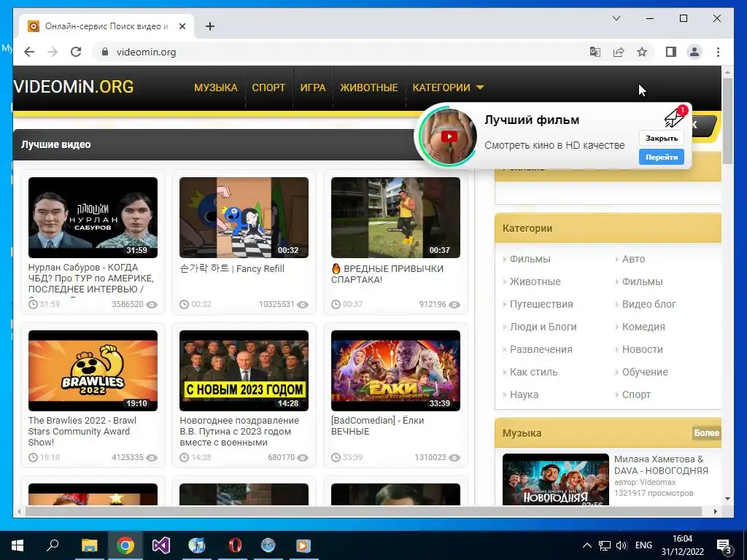The height and width of the screenshot is (560, 747).
Task: Click the page vertical scrollbar thumb
Action: (727, 120)
